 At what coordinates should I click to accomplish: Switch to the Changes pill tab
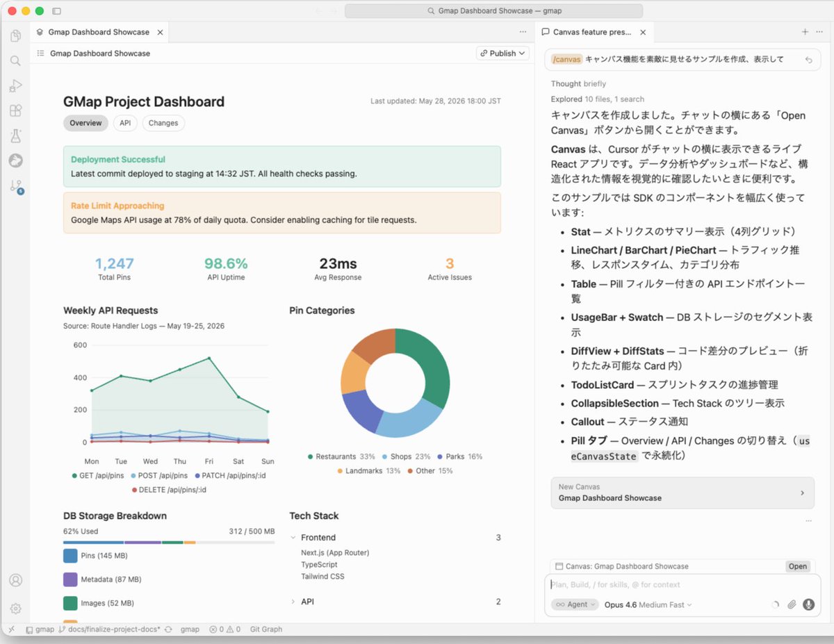coord(163,123)
